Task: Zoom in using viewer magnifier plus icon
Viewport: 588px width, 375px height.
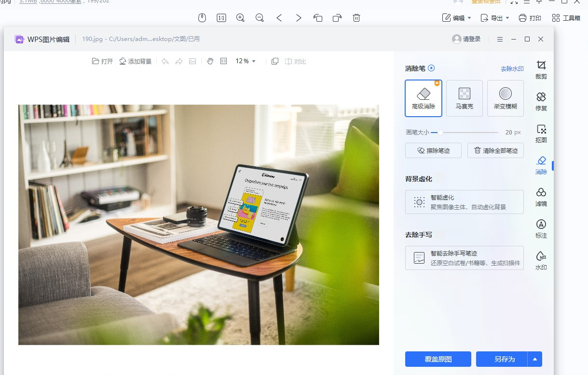Action: pyautogui.click(x=240, y=18)
